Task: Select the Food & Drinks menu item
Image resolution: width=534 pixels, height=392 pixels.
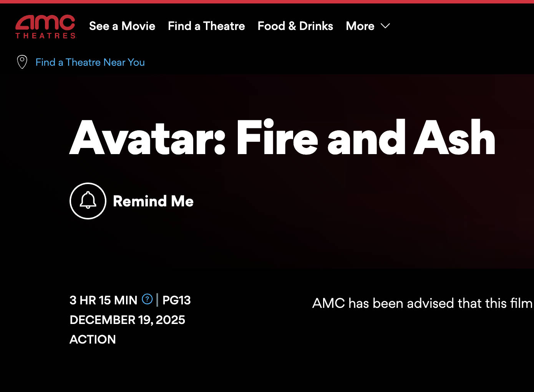Action: [x=295, y=26]
